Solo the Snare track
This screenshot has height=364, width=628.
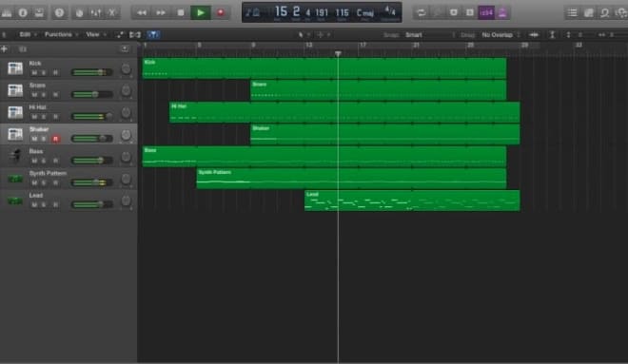click(44, 95)
